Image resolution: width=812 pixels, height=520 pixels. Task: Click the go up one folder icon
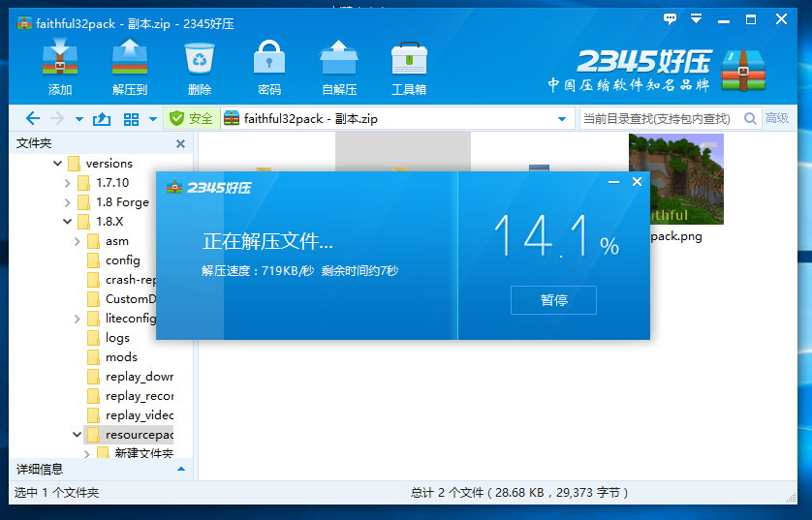(102, 119)
